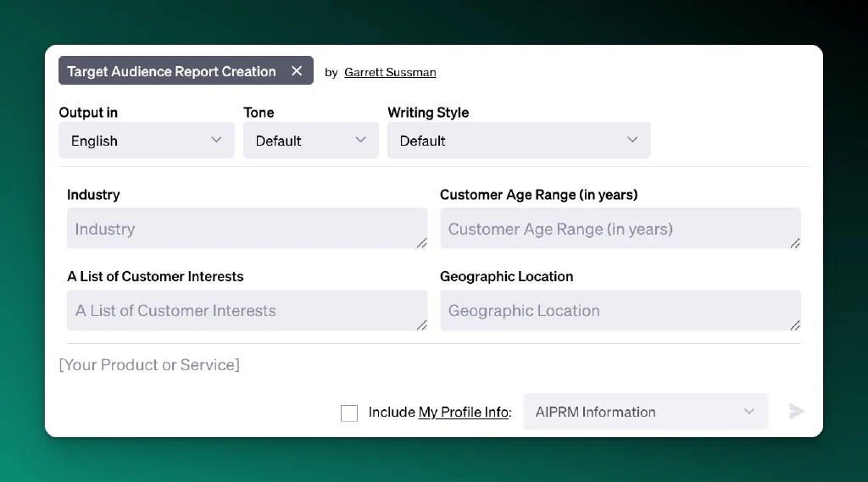Image resolution: width=868 pixels, height=482 pixels.
Task: Click the Geographic Location field resize handle
Action: 795,325
